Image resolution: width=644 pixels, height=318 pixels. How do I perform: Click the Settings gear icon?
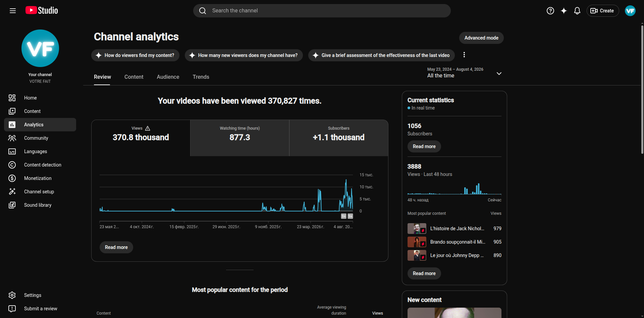[x=12, y=295]
